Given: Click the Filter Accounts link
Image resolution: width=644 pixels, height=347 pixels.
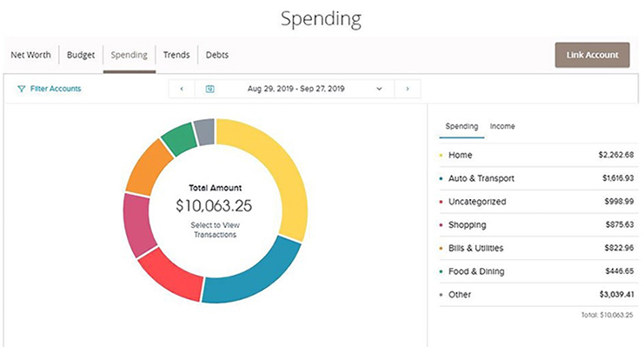Looking at the screenshot, I should coord(56,89).
